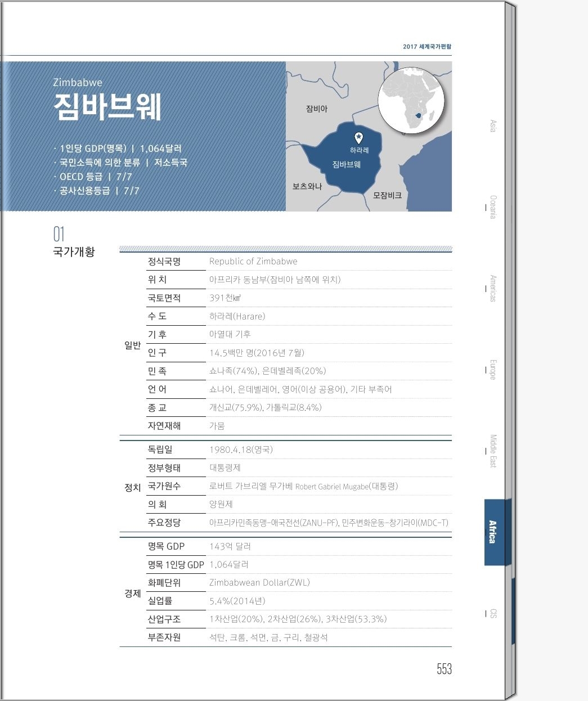Select the Europe side tab
Screen dimensions: 588x701
[493, 370]
